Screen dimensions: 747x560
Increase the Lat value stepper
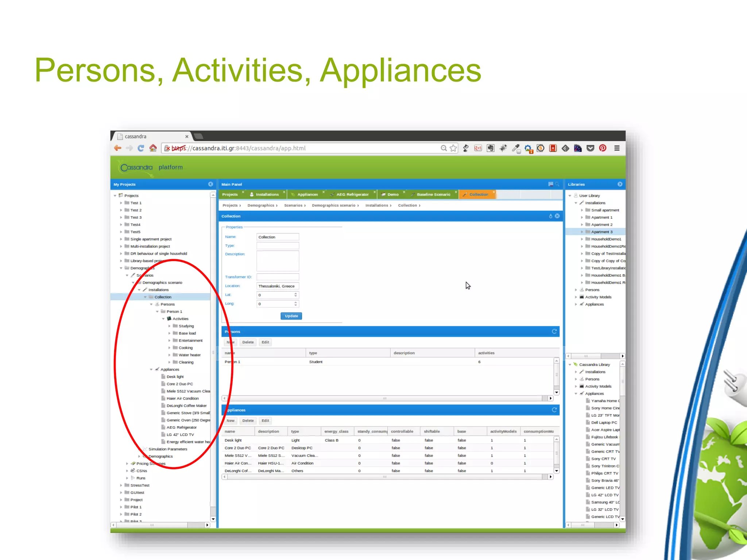coord(296,293)
